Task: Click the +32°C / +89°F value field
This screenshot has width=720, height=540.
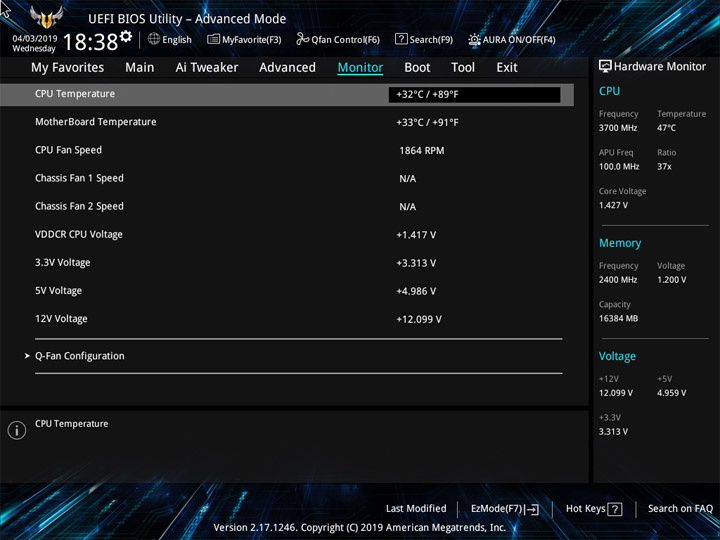Action: point(474,95)
